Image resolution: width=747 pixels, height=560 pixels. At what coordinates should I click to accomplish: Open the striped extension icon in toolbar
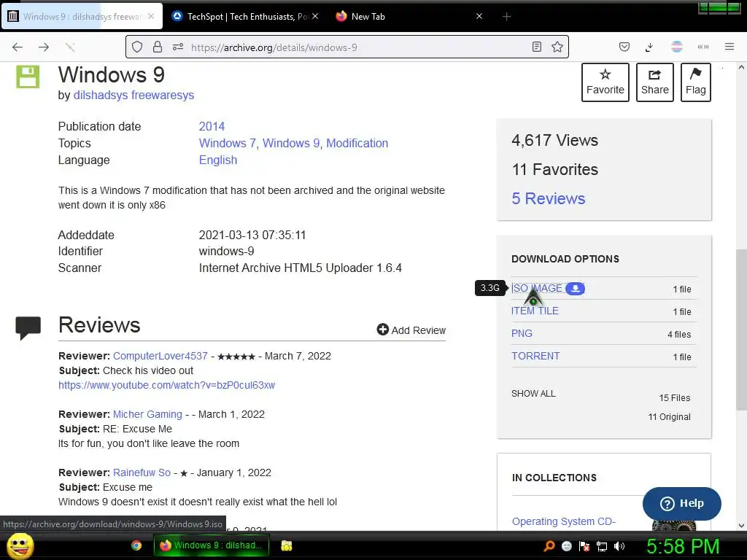pyautogui.click(x=676, y=47)
